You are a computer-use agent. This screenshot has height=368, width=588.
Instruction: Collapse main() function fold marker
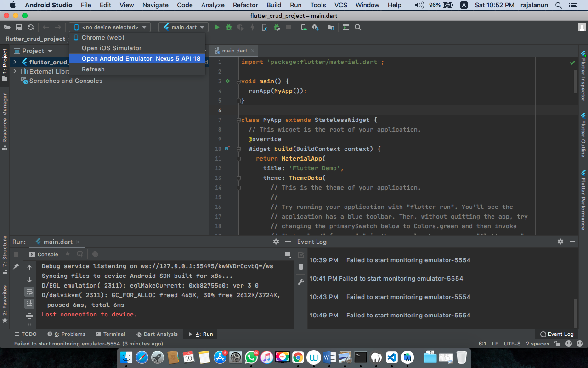tap(238, 81)
